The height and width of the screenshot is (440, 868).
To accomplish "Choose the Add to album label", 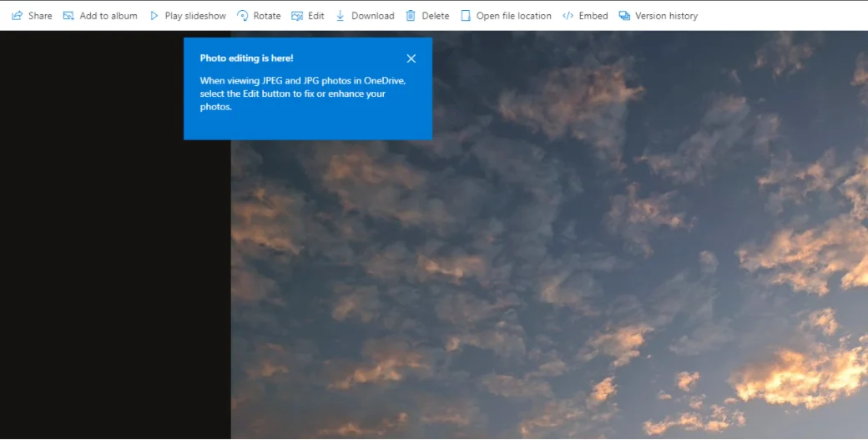I will [x=108, y=16].
